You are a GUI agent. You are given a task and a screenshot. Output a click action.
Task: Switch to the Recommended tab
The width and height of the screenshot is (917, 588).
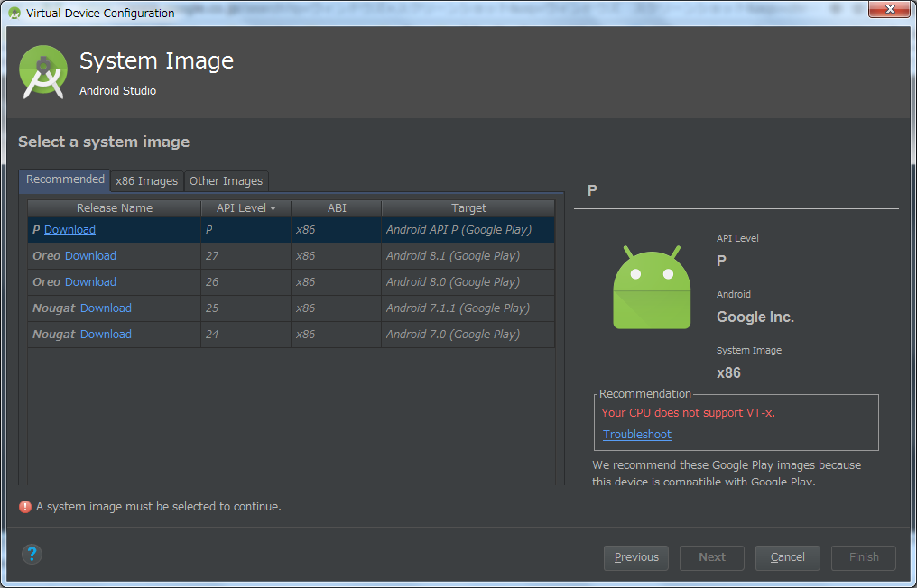(x=65, y=180)
